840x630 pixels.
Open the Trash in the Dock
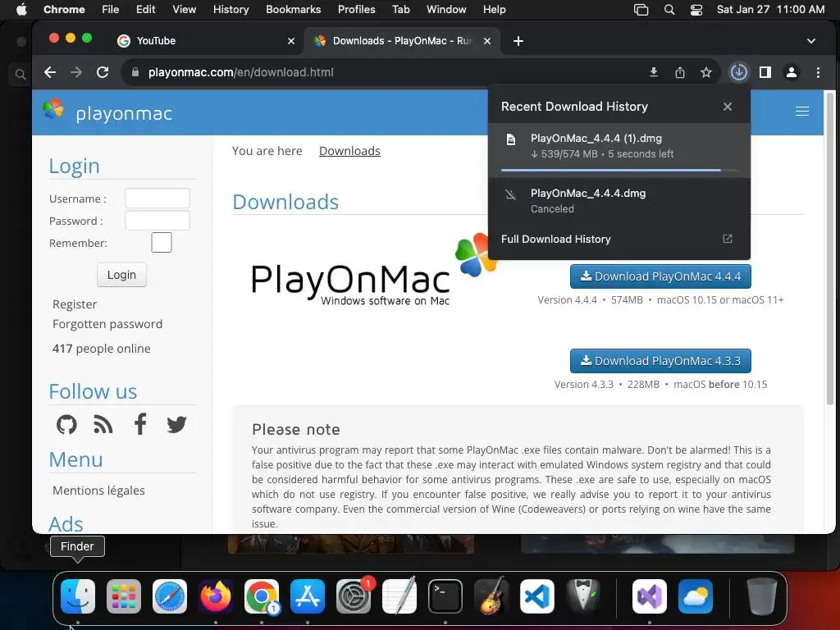point(762,596)
